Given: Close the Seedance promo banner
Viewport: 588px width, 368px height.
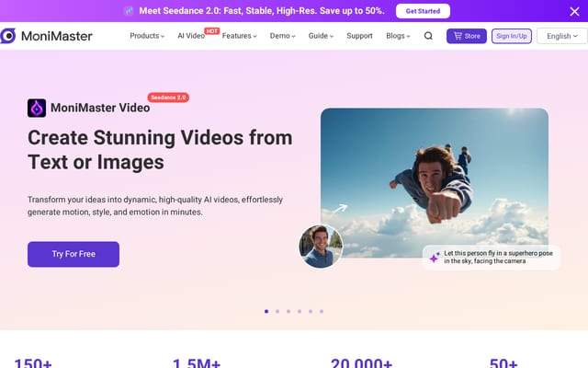Looking at the screenshot, I should pyautogui.click(x=574, y=11).
